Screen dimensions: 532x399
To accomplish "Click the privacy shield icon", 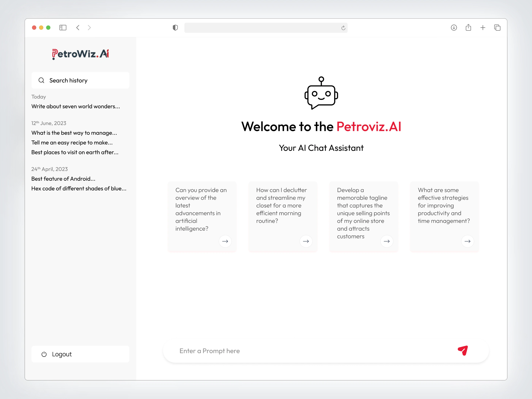I will 175,28.
